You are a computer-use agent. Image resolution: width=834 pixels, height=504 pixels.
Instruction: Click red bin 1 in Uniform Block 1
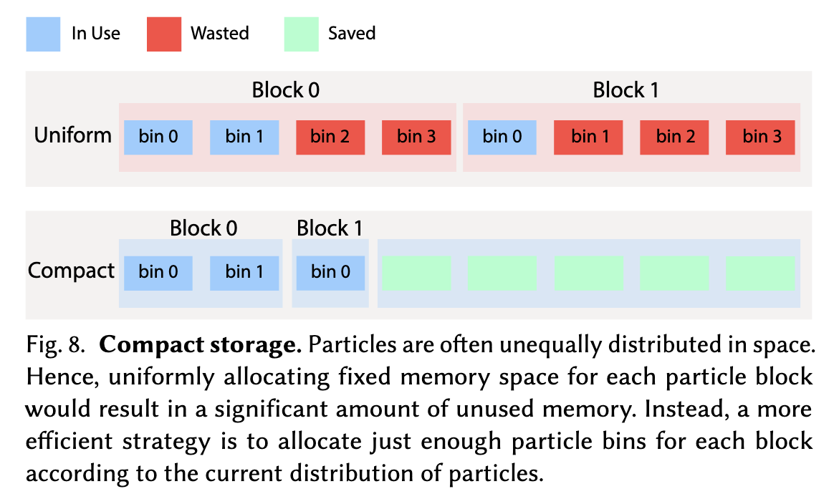tap(588, 137)
